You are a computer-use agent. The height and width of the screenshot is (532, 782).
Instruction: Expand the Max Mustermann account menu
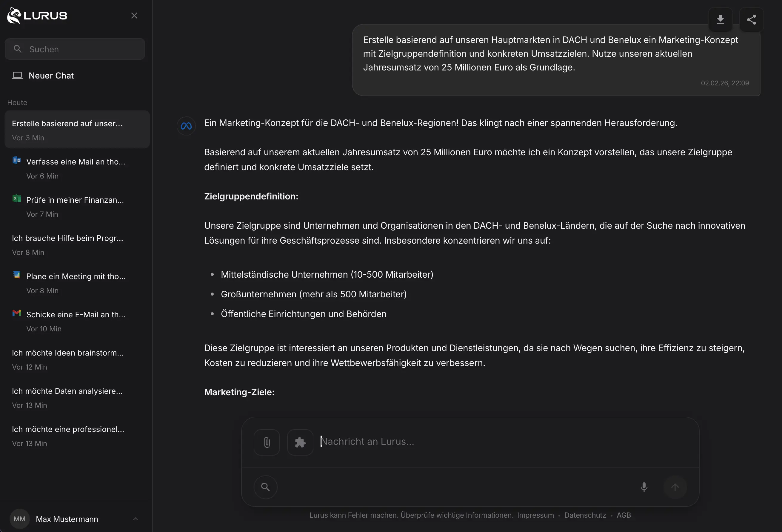pyautogui.click(x=135, y=519)
